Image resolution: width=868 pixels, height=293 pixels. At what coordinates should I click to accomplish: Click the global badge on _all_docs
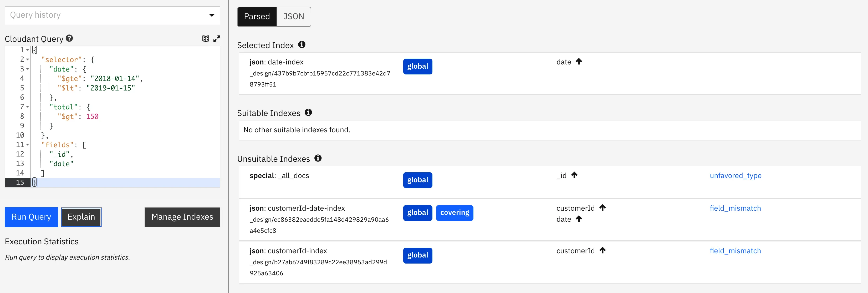point(417,180)
